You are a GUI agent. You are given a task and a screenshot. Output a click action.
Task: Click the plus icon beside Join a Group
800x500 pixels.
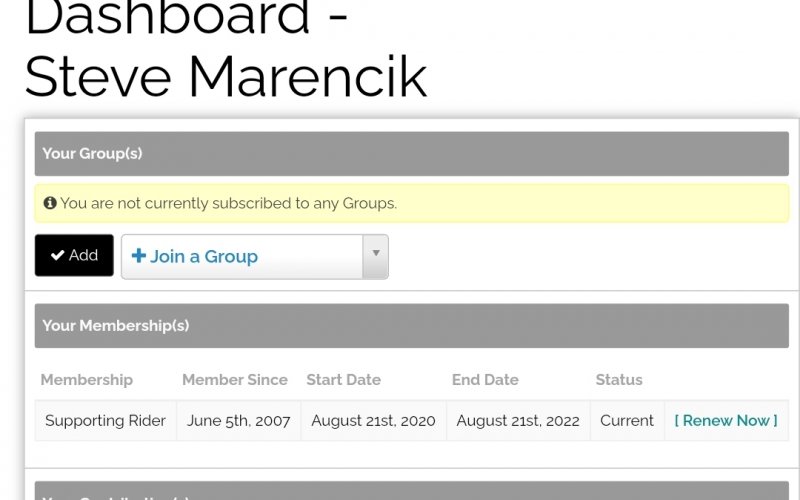pos(139,256)
